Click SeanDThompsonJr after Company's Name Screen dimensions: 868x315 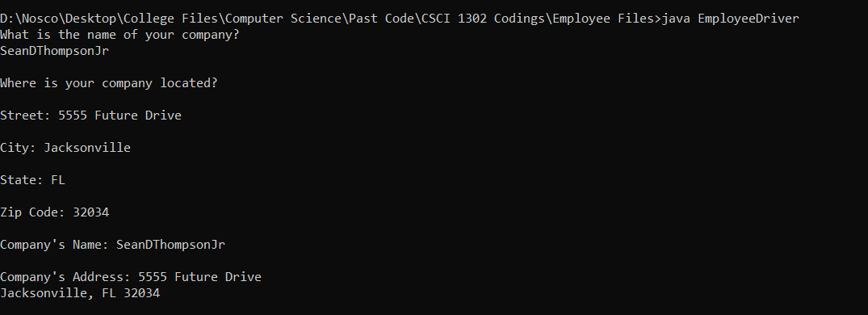coord(170,245)
